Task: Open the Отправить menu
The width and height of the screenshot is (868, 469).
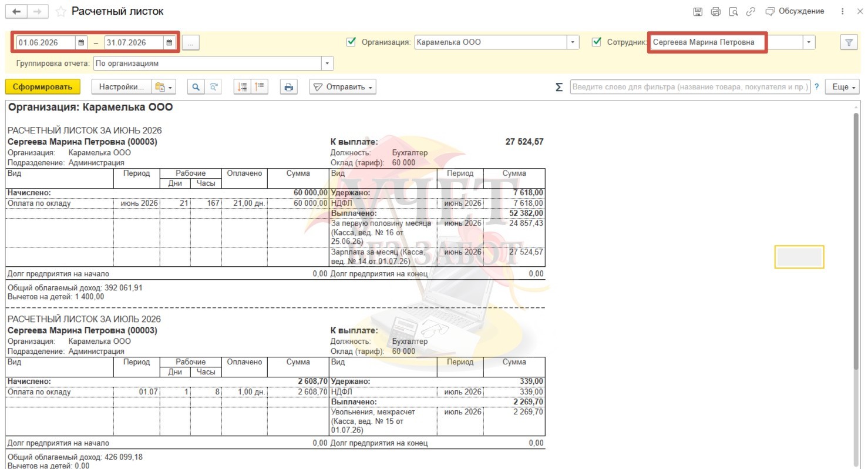Action: click(x=343, y=87)
